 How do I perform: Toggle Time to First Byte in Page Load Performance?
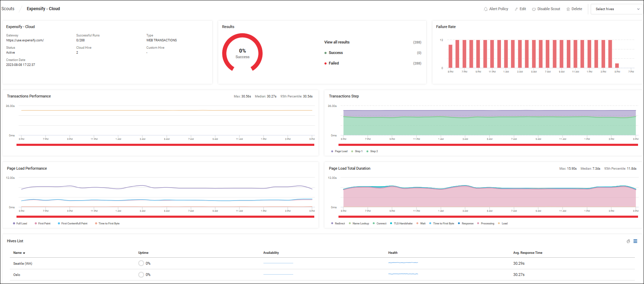pos(107,223)
